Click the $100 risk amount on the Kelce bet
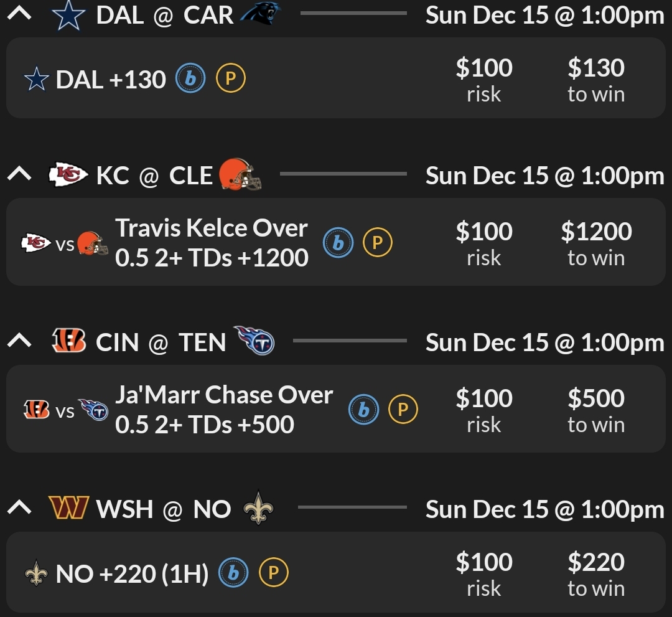This screenshot has height=617, width=672. pyautogui.click(x=484, y=242)
